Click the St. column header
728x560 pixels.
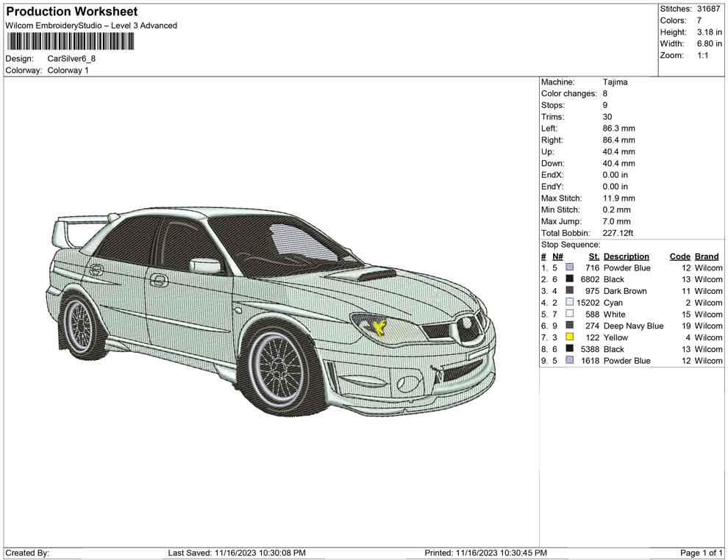click(x=594, y=256)
